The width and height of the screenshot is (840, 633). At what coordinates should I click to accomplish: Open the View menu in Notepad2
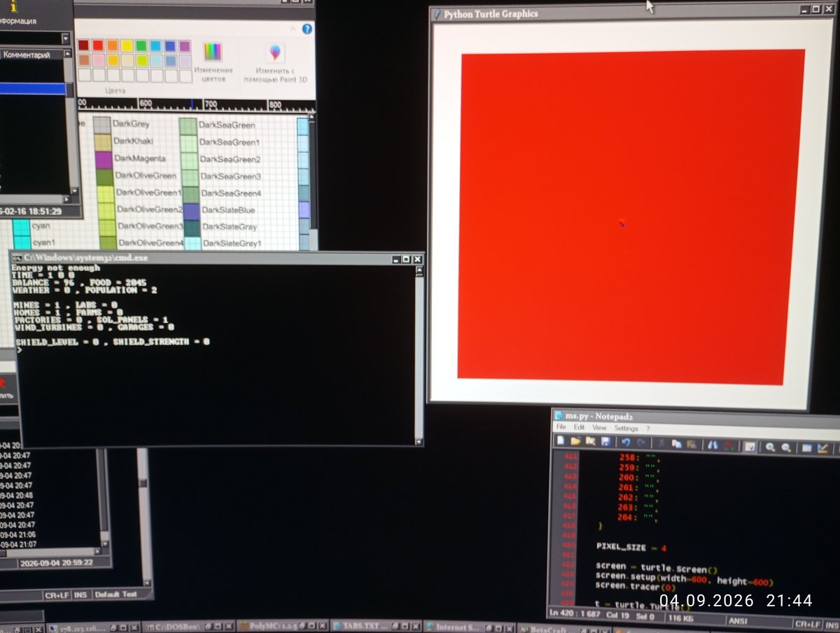[x=599, y=427]
